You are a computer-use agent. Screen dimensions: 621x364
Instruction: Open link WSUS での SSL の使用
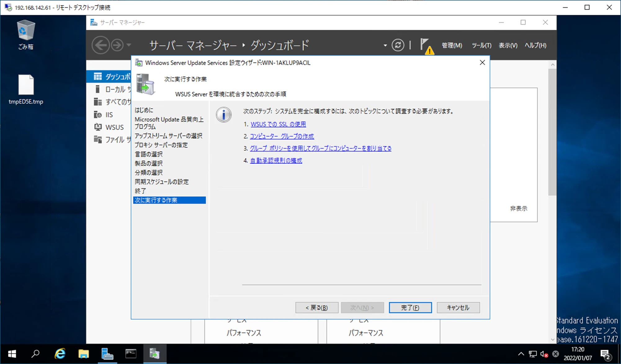click(x=278, y=124)
